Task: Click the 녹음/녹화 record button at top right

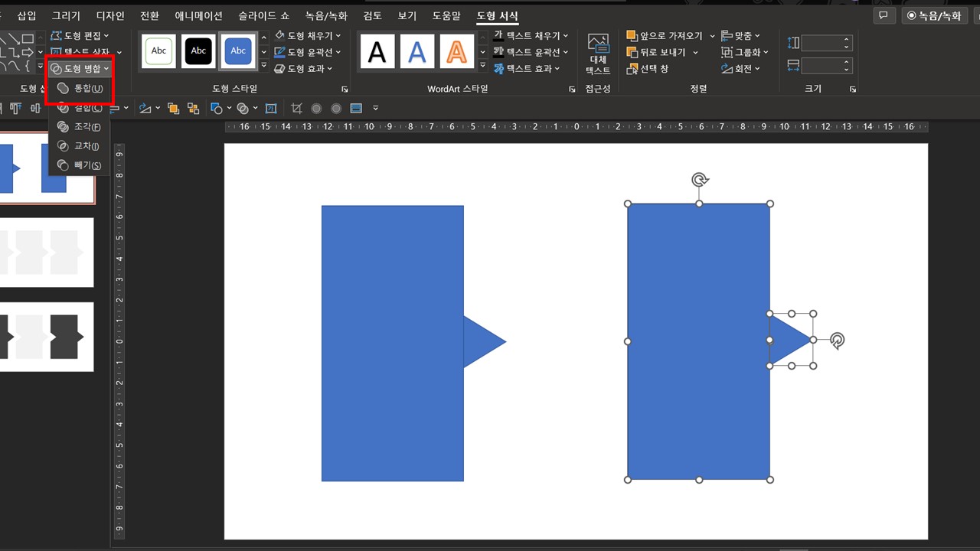Action: [x=934, y=15]
